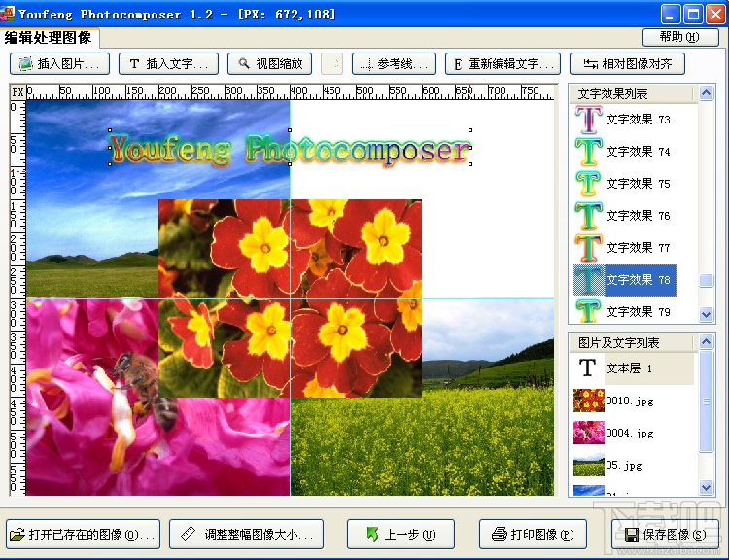Select text effect 文字效果 75
Screen dimensions: 729x560
[x=624, y=184]
